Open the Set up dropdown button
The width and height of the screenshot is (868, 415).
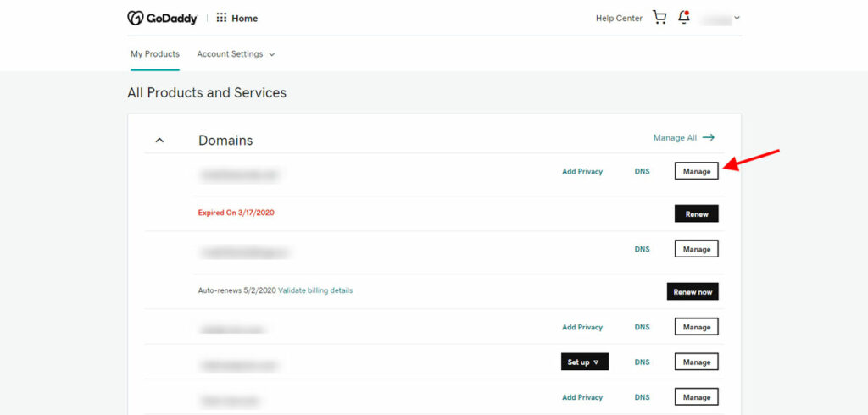[585, 362]
